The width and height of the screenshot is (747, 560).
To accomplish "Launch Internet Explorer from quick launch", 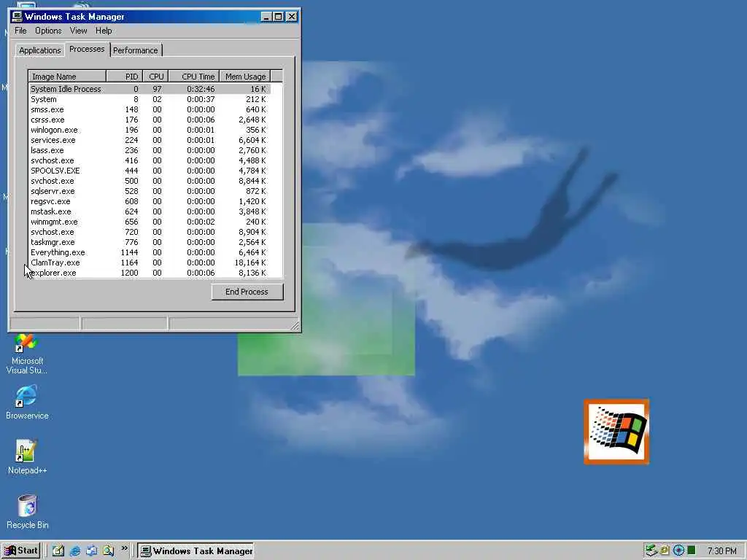I will 75,551.
